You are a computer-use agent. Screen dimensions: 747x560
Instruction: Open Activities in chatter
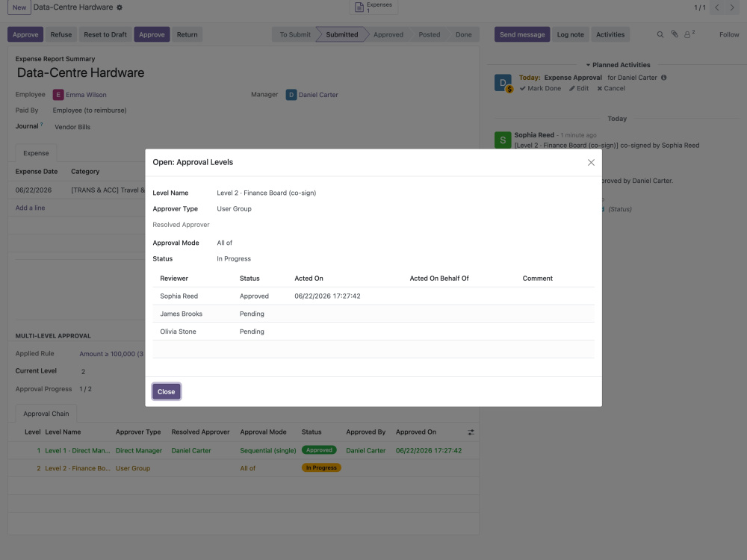pos(610,34)
